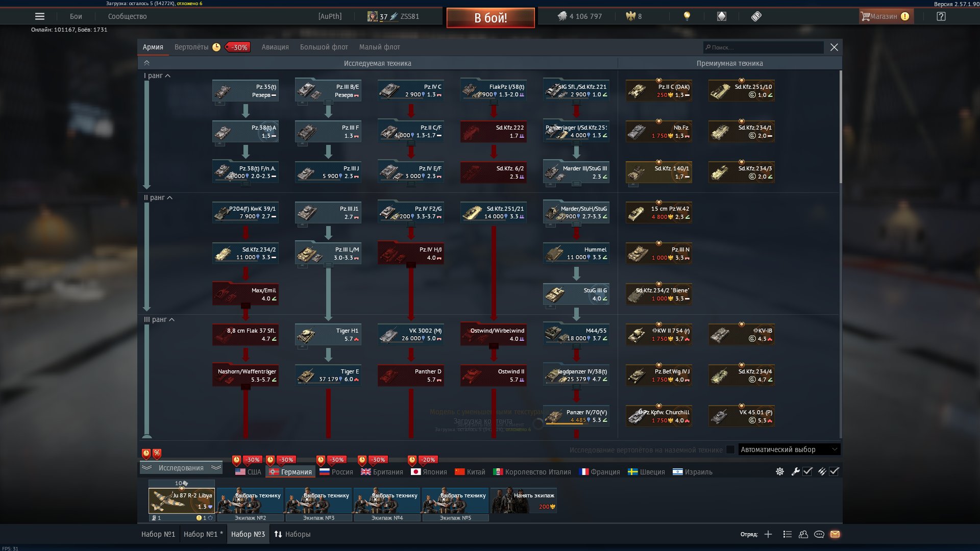
Task: Switch to the Авиация tab
Action: coord(275,47)
